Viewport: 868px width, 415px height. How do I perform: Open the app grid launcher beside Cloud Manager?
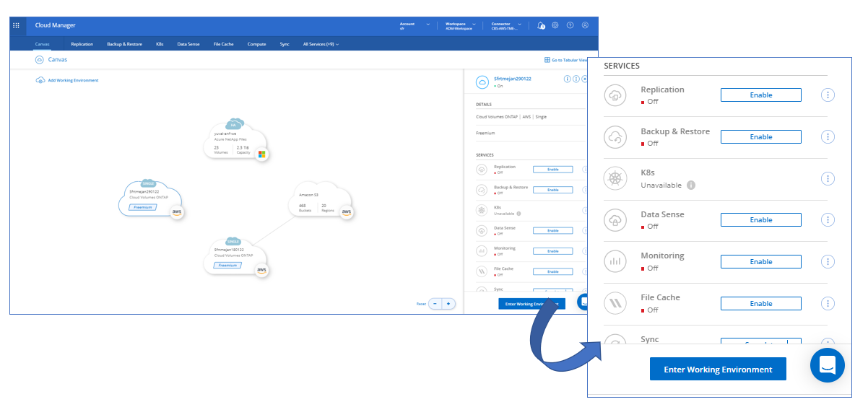coord(17,25)
